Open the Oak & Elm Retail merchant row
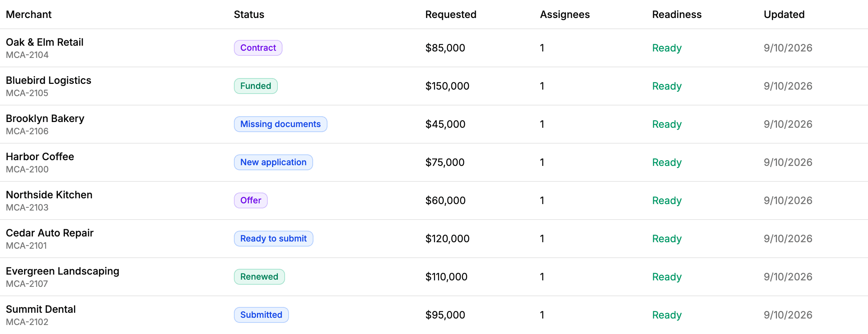The image size is (868, 334). [x=434, y=48]
